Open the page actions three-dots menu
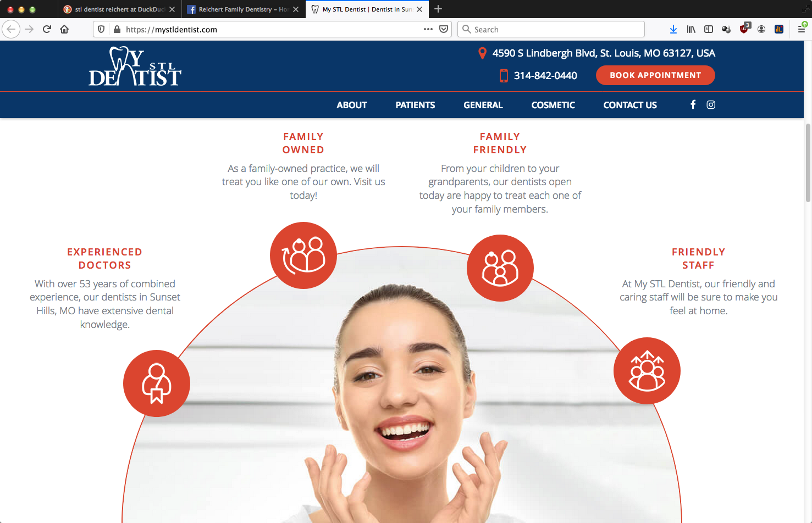Viewport: 812px width, 523px height. (428, 29)
